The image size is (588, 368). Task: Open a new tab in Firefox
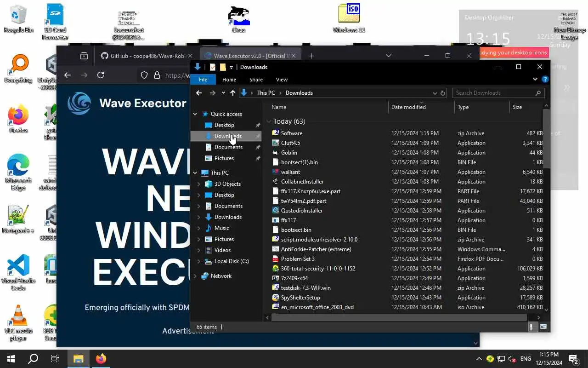[x=311, y=56]
